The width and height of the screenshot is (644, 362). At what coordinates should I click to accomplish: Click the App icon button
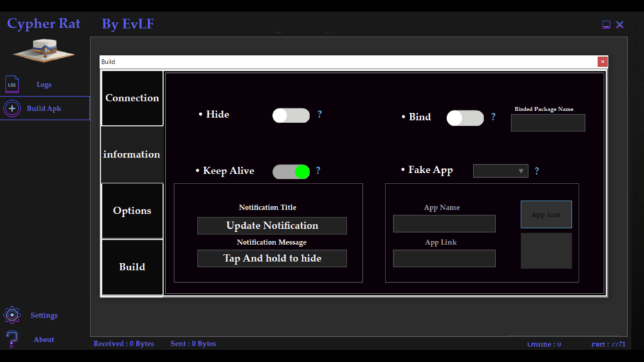pos(546,214)
